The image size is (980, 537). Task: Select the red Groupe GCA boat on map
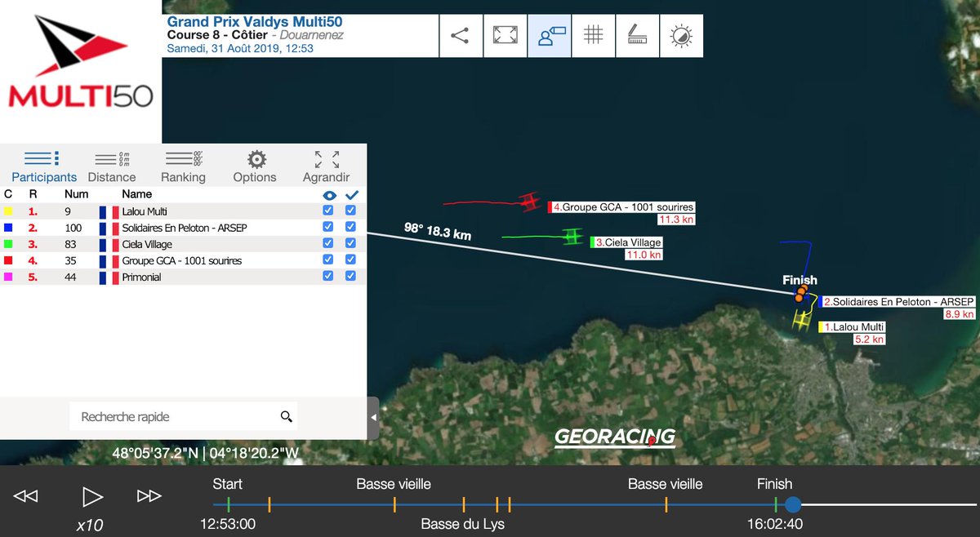530,201
